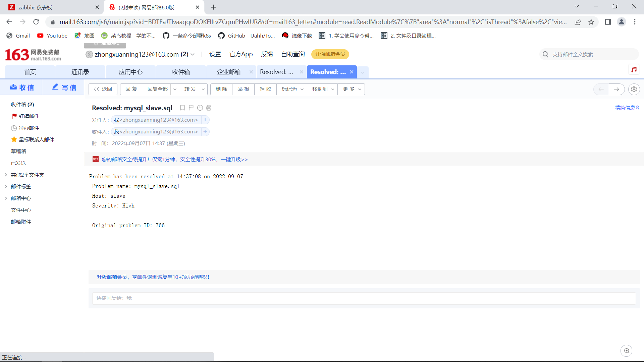Open the 标记为 dropdown
Image resolution: width=644 pixels, height=362 pixels.
292,89
